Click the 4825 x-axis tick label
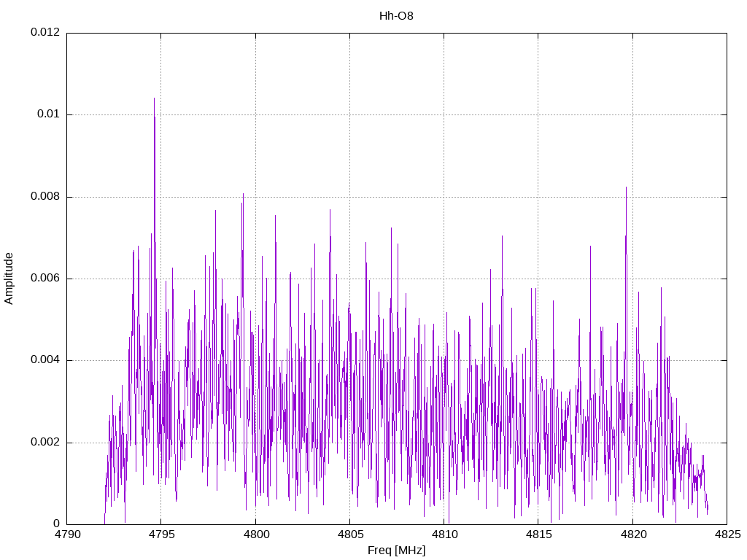 pyautogui.click(x=727, y=534)
